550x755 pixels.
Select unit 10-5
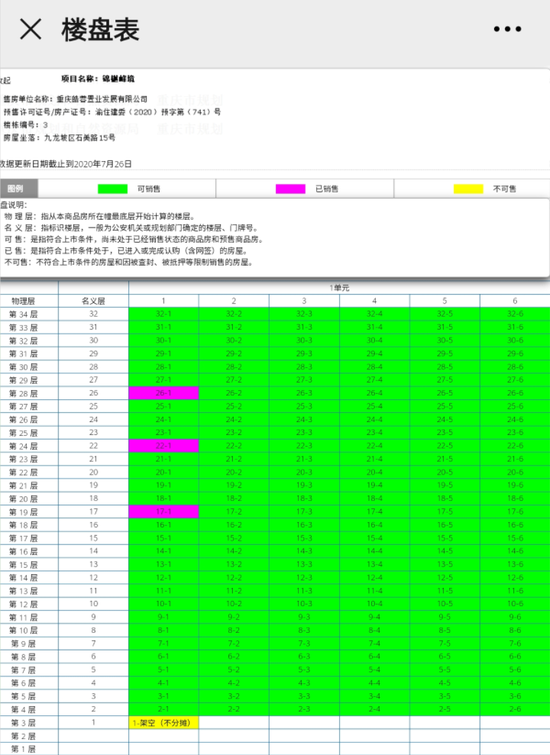click(x=445, y=604)
